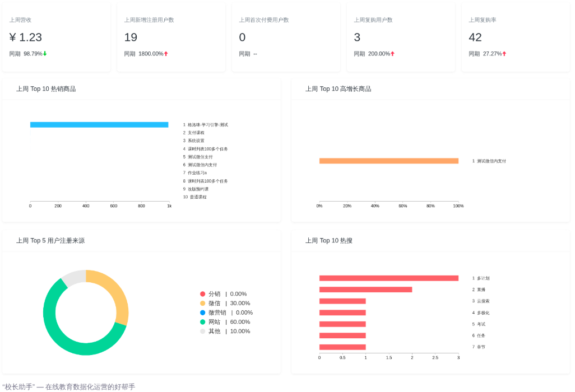Click the orange bar for 测试微信内支付
Screen dimensions: 575x392
(x=388, y=161)
